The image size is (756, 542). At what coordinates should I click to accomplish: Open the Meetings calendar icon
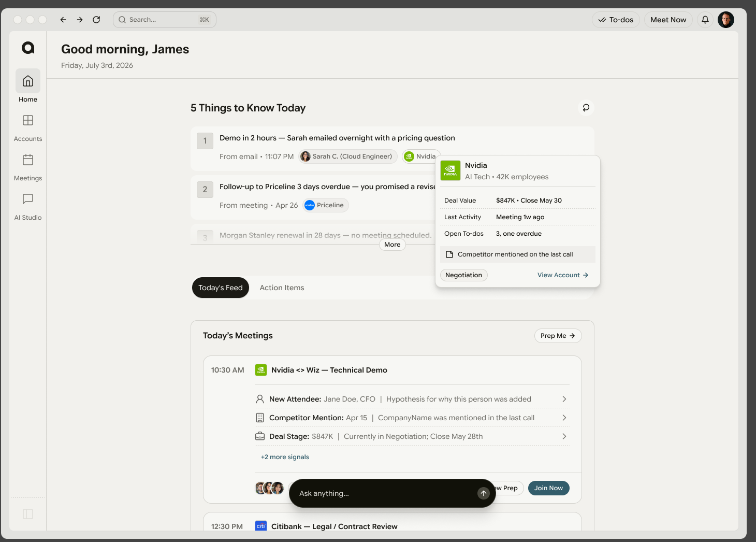[28, 160]
